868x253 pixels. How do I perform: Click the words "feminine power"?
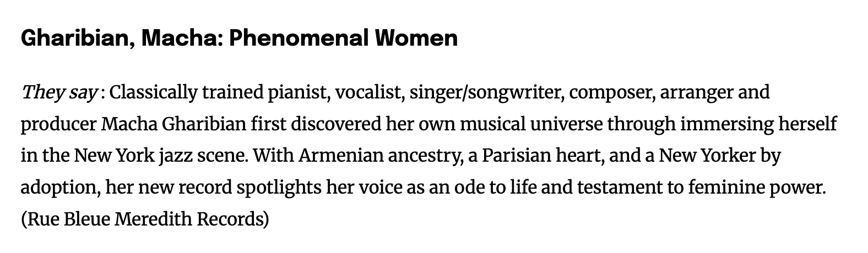pyautogui.click(x=755, y=188)
